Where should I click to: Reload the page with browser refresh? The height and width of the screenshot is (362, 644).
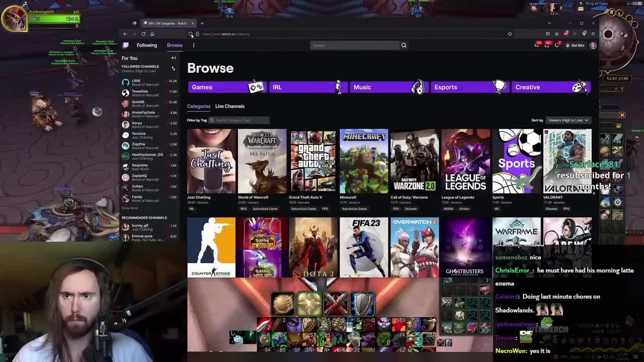tap(143, 34)
